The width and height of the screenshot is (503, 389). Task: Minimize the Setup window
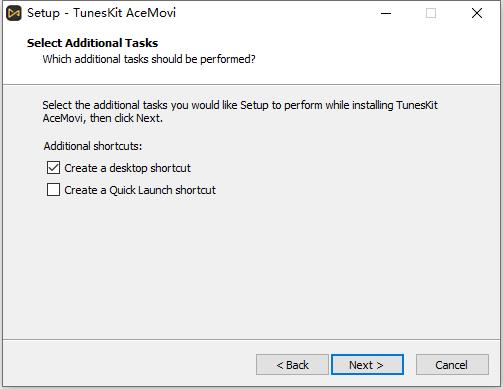tap(386, 13)
